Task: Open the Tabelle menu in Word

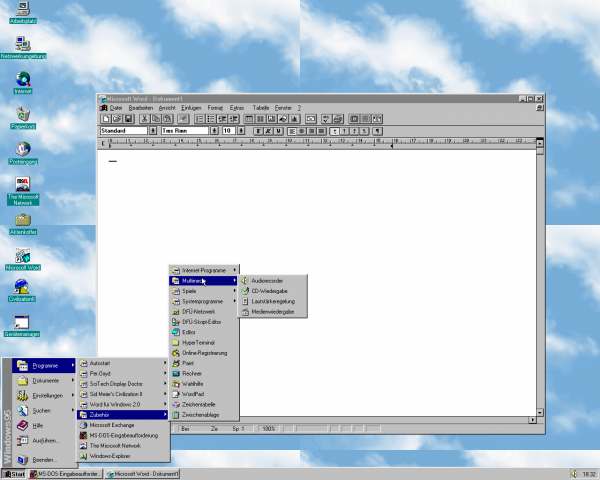Action: click(x=261, y=108)
